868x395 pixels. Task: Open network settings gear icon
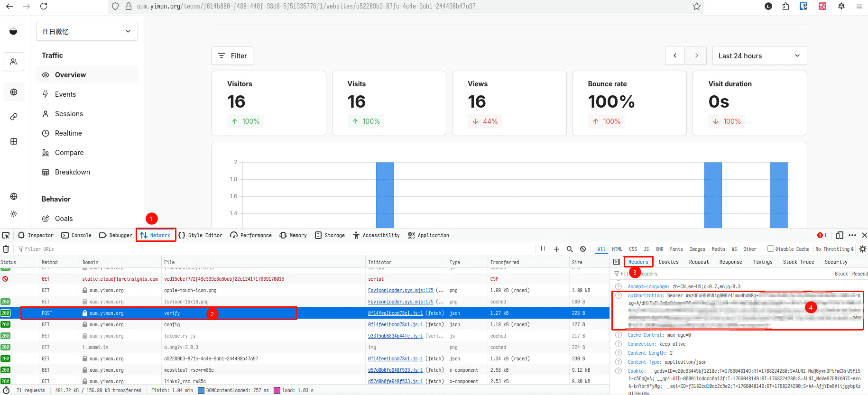[x=862, y=249]
